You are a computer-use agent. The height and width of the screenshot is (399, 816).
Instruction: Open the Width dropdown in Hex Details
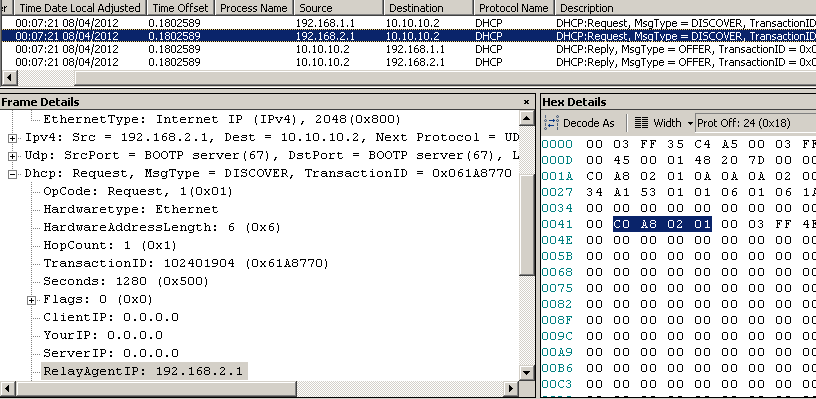pos(690,123)
